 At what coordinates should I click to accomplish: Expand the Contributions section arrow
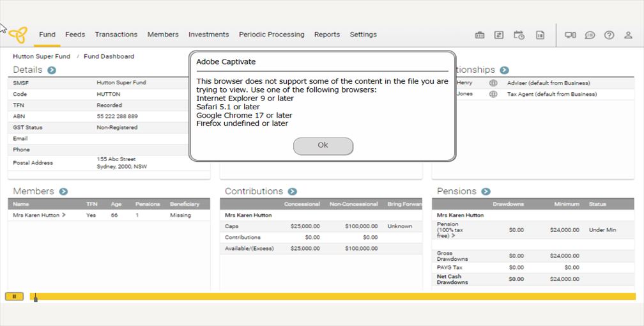(292, 191)
